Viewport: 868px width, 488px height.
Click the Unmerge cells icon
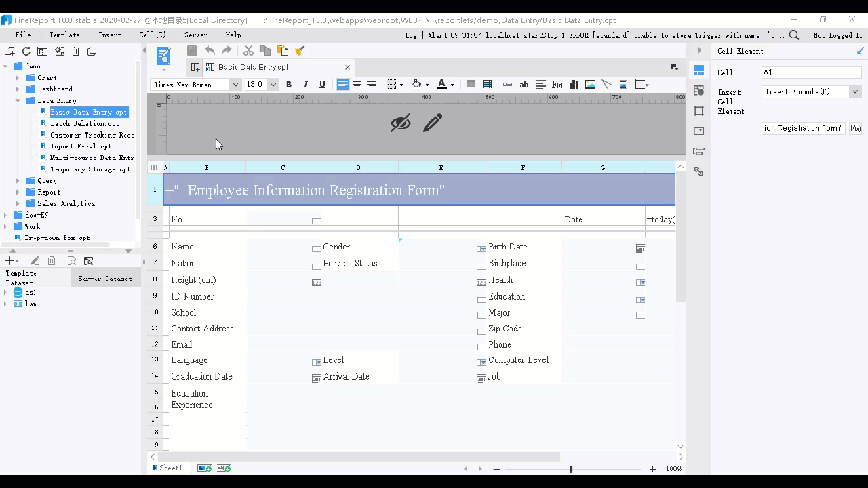487,85
